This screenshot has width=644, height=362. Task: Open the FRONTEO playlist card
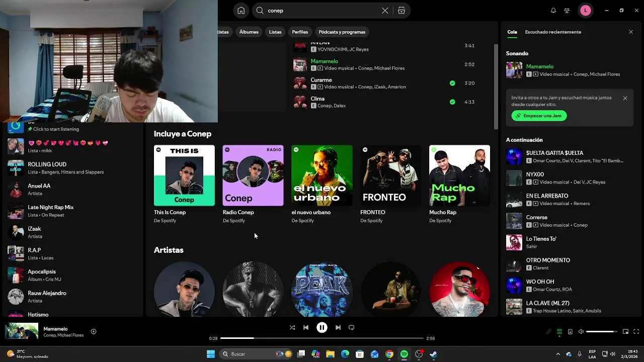pyautogui.click(x=391, y=185)
